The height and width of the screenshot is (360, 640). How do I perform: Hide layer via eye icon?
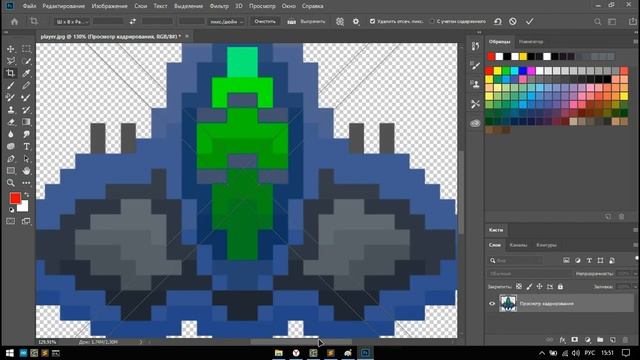[x=492, y=304]
